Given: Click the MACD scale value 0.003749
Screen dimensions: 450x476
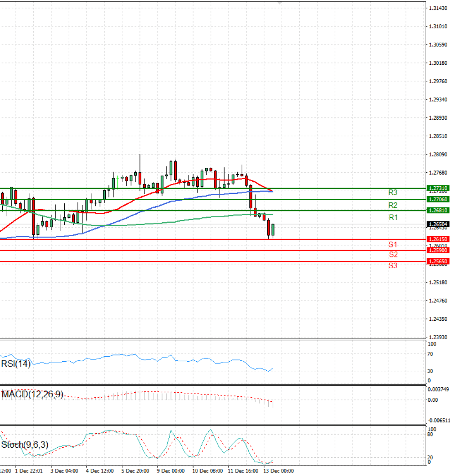Looking at the screenshot, I should click(438, 390).
